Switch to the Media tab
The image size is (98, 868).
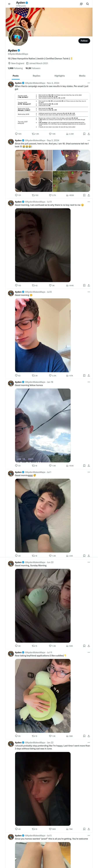point(82,76)
